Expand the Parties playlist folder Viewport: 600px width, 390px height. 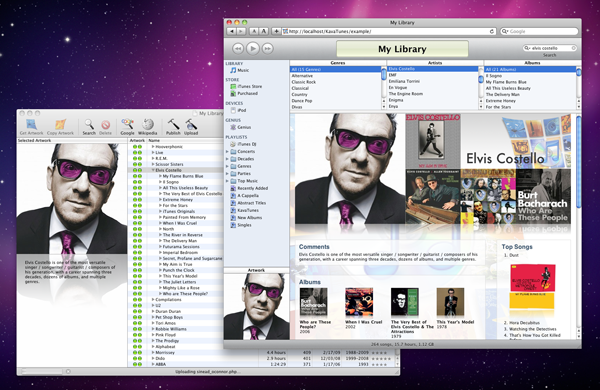click(227, 174)
